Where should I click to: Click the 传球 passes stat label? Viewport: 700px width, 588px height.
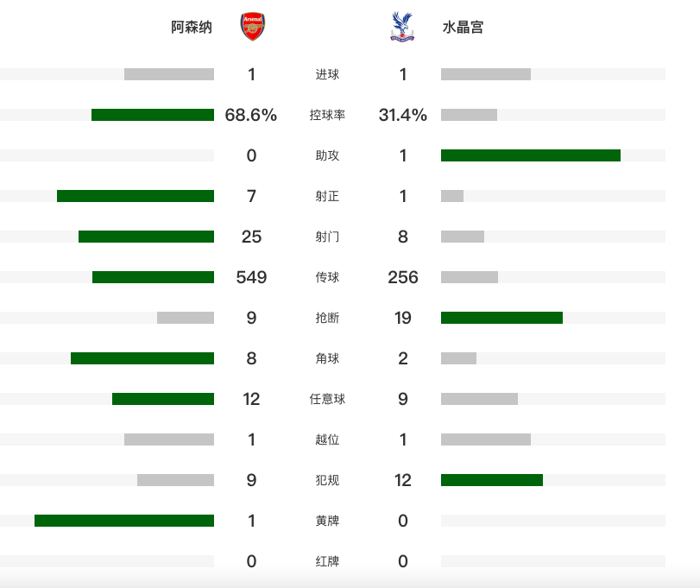(x=327, y=278)
